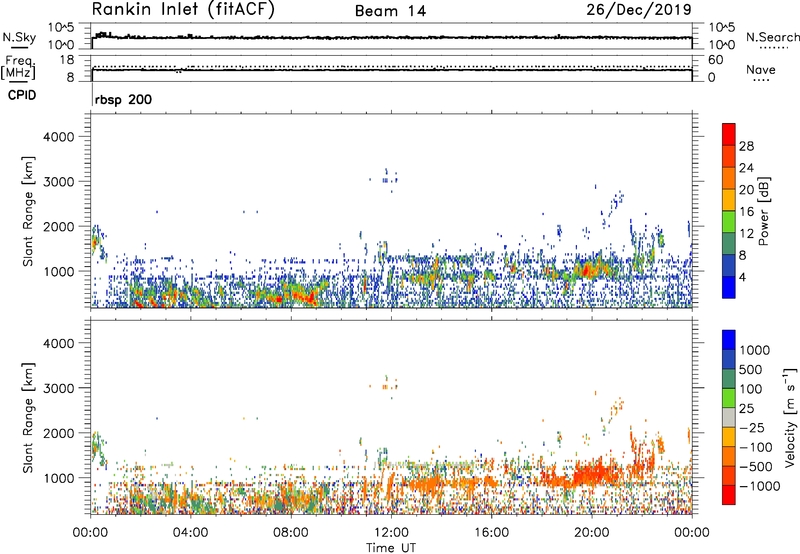Click Velocity colorbar value -25
This screenshot has width=800, height=554.
point(754,427)
